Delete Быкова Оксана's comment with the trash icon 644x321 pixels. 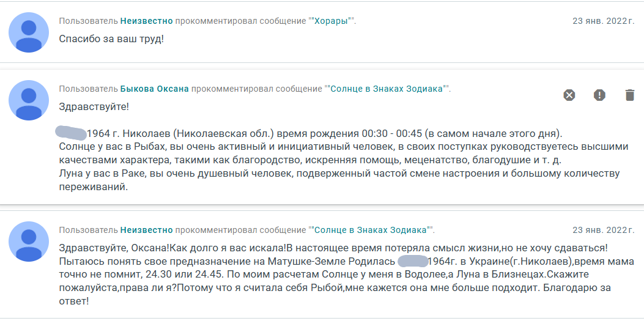point(629,95)
